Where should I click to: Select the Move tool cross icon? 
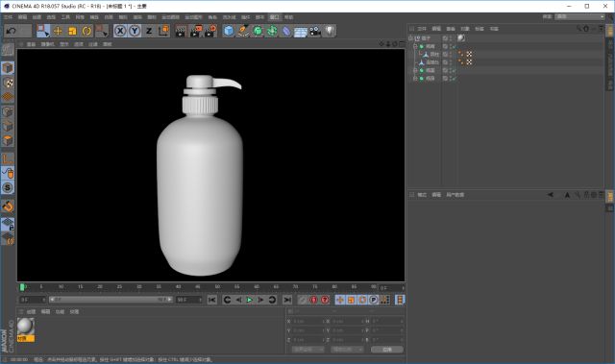coord(58,31)
